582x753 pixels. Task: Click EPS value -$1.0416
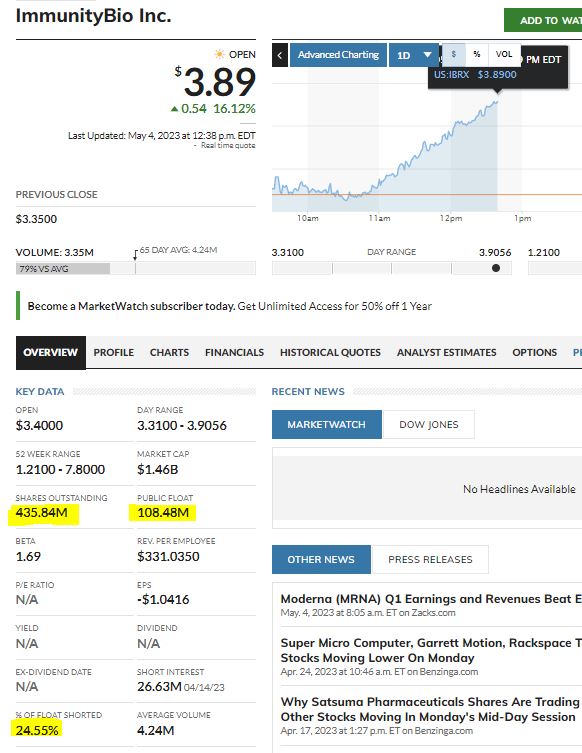163,599
